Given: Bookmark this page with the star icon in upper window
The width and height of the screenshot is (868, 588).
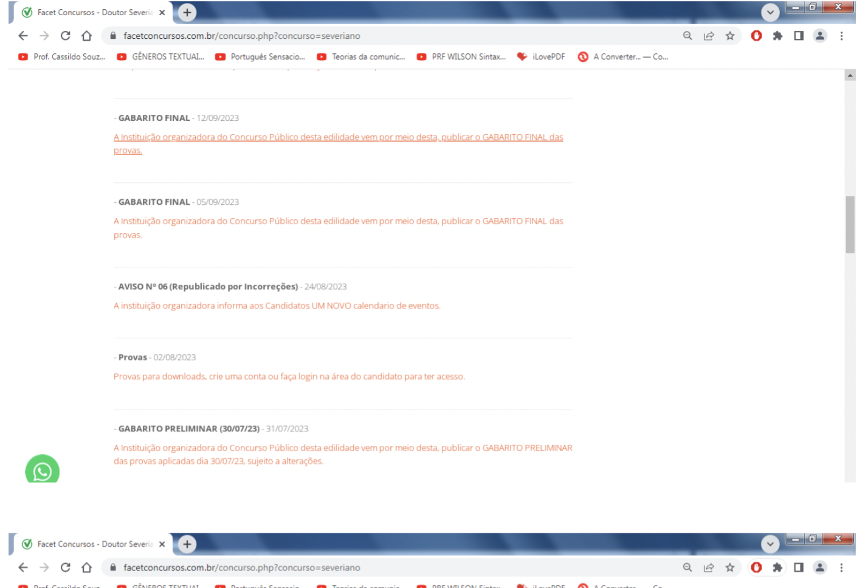Looking at the screenshot, I should [x=729, y=36].
